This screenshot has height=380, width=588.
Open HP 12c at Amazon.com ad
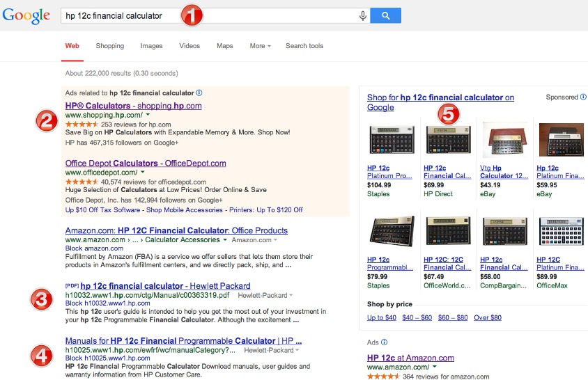coord(410,358)
